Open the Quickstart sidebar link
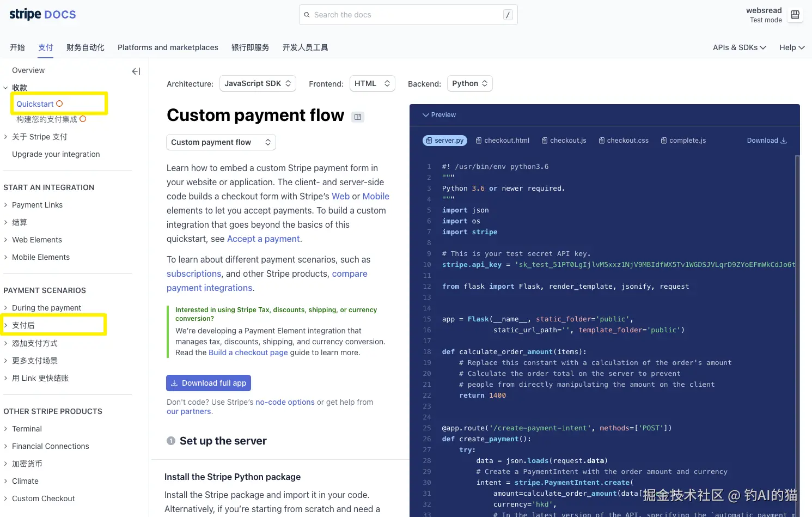The image size is (812, 517). coord(35,104)
